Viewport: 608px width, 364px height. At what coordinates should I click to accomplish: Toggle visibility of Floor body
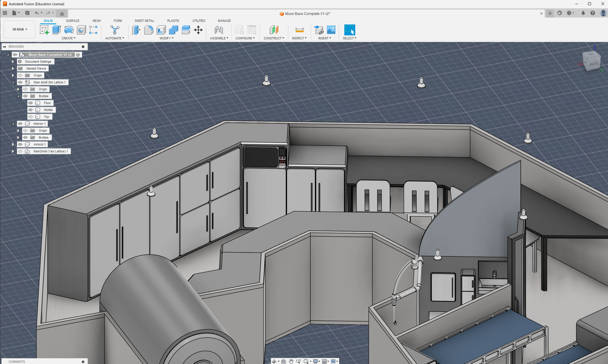pos(31,103)
